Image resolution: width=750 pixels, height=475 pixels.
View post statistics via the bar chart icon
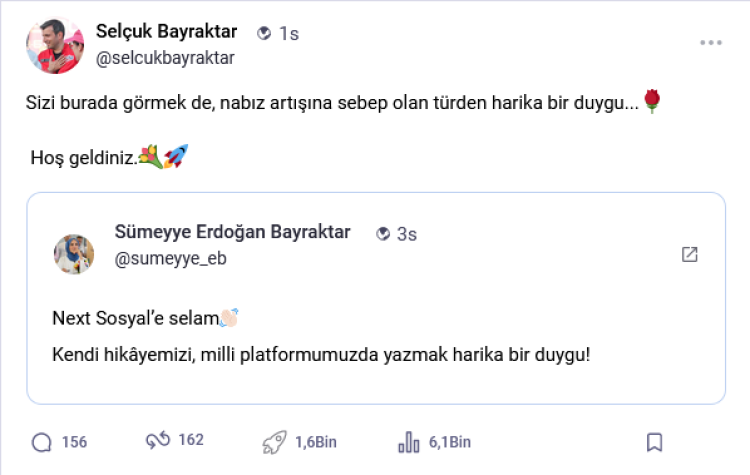(x=408, y=442)
